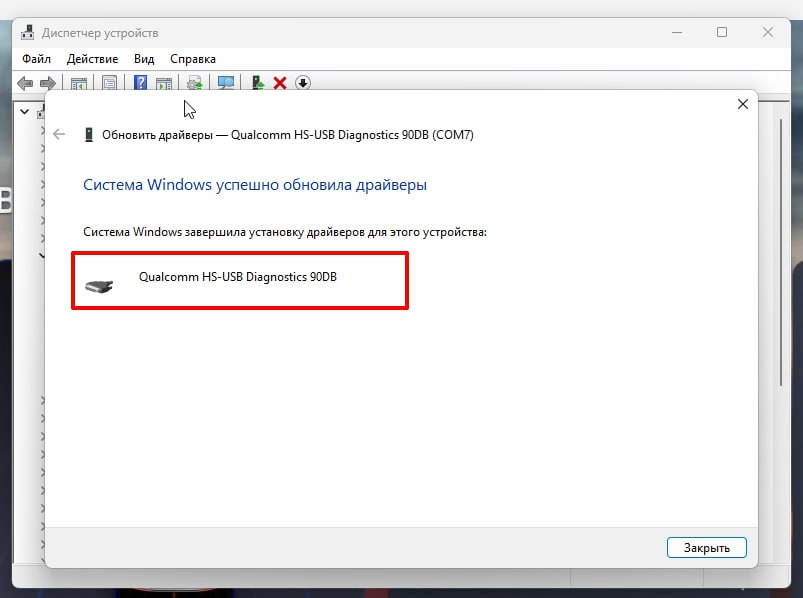
Task: Maximize the Диспетчер устройств window
Action: (722, 32)
